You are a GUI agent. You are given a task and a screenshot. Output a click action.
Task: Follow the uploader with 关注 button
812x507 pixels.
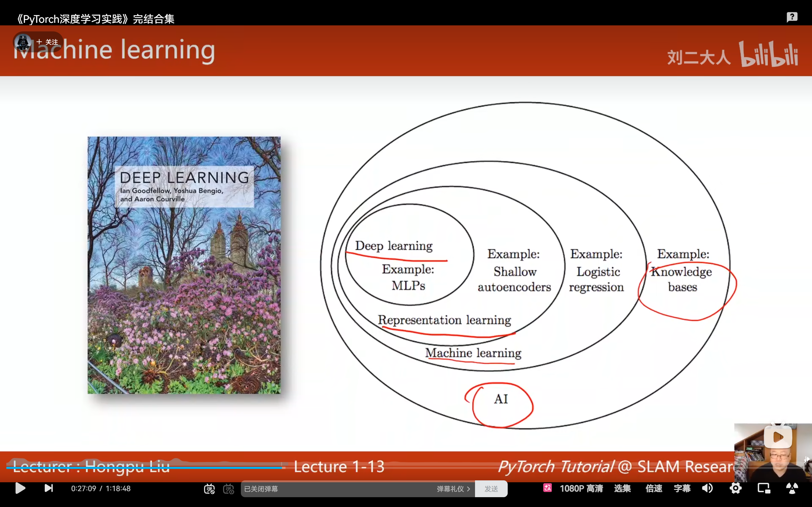(x=48, y=42)
